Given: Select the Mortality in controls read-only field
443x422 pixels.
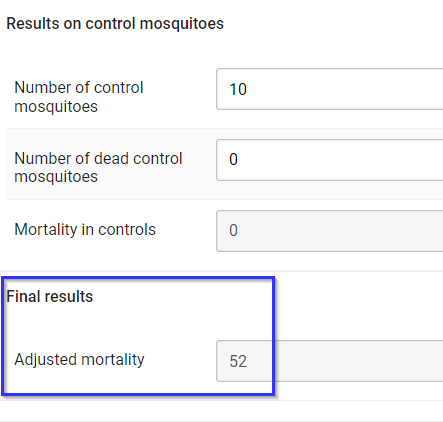Looking at the screenshot, I should click(330, 231).
